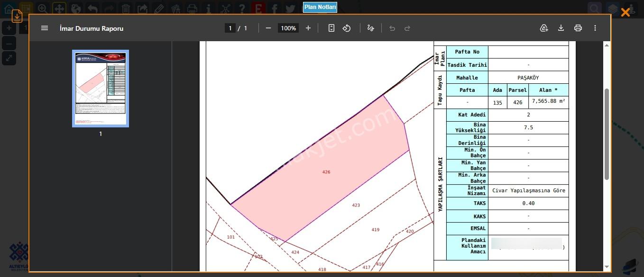Viewport: 644px width, 277px height.
Task: Click the 7,565.88 m² area value
Action: [x=548, y=101]
